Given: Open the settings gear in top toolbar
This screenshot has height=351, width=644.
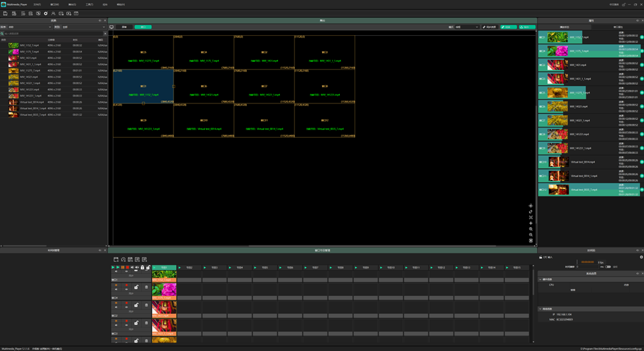Looking at the screenshot, I should 45,13.
